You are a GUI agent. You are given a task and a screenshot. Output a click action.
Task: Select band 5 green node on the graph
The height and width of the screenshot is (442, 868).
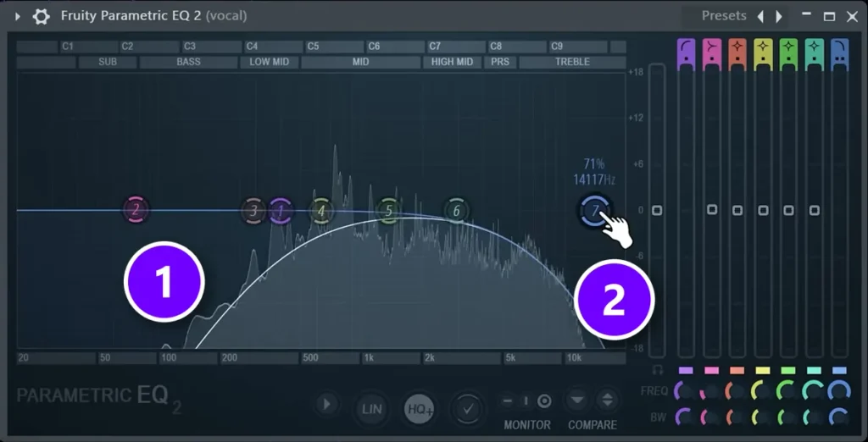[389, 211]
